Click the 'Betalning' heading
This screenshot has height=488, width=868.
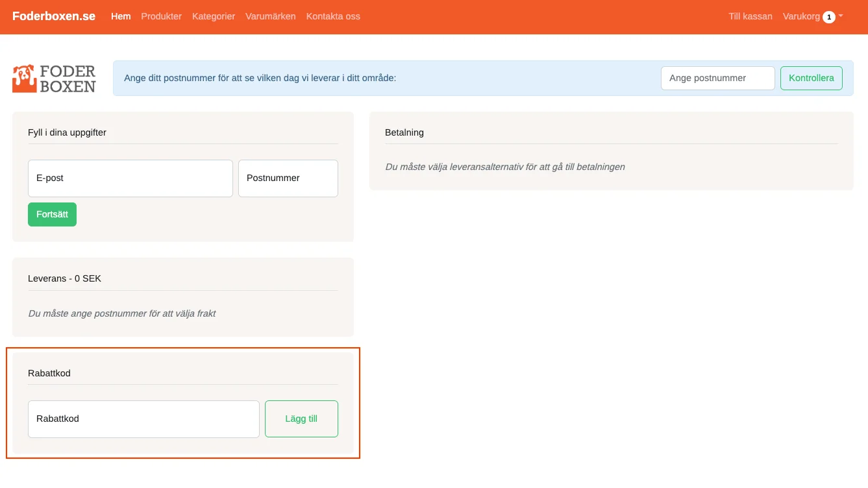[404, 132]
